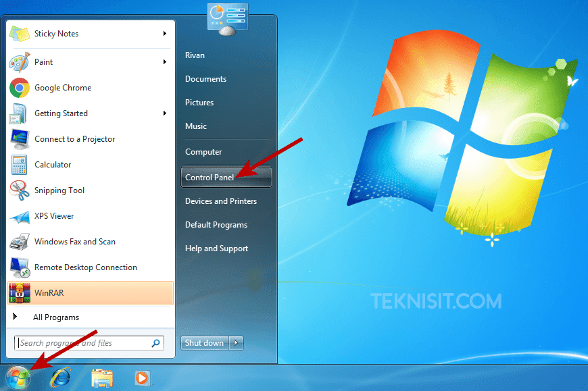The height and width of the screenshot is (391, 588).
Task: Click the search magnifier icon
Action: click(155, 343)
